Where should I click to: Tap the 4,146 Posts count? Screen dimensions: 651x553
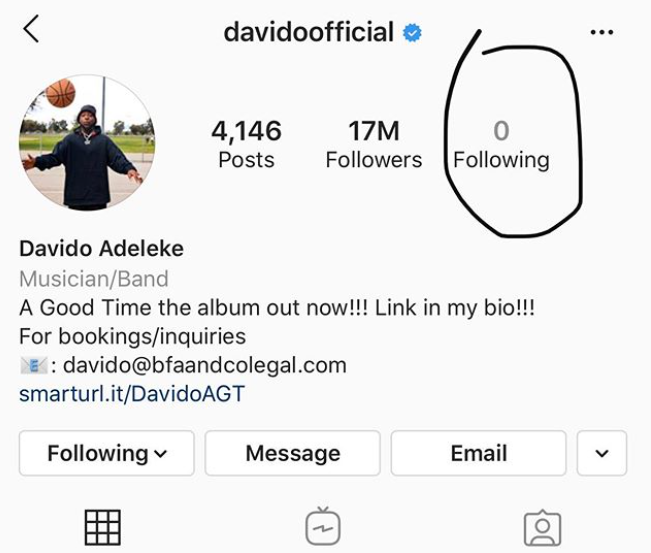(246, 144)
